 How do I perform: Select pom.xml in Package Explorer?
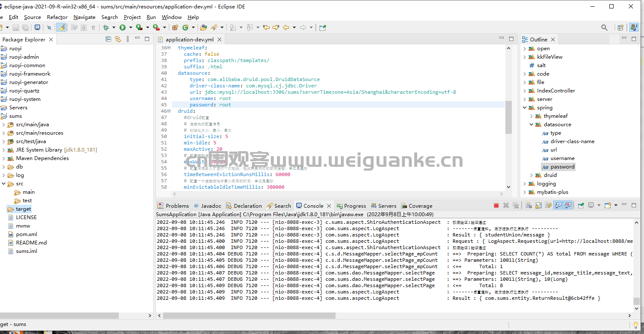[27, 234]
